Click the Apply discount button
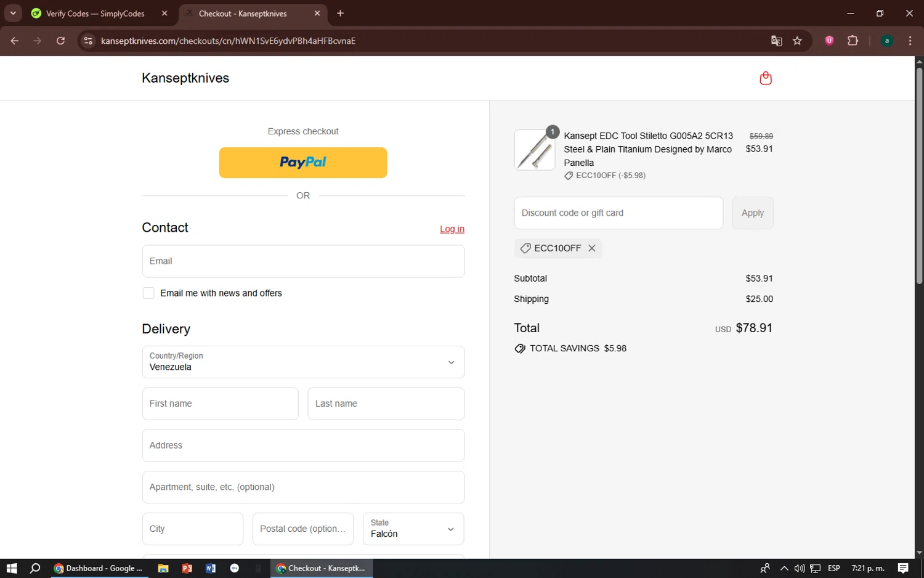 [753, 213]
